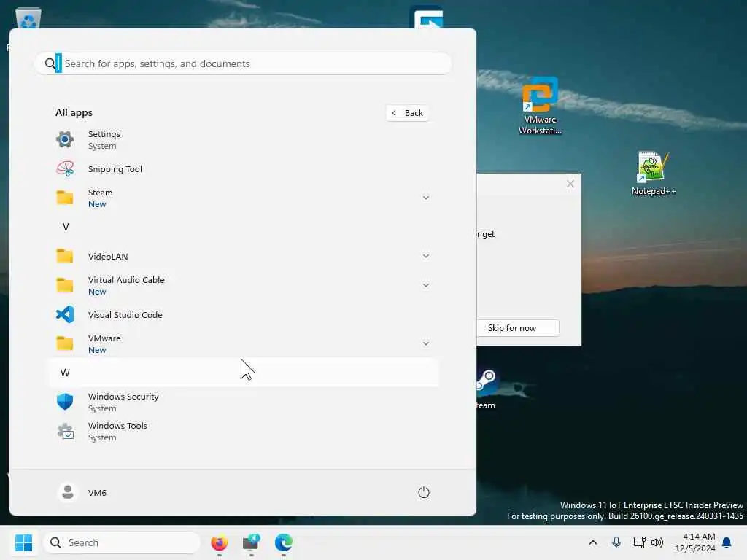Open the notifications bell icon

[x=727, y=542]
